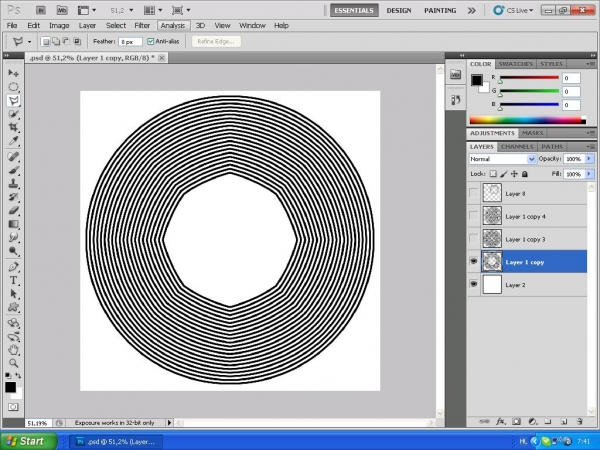Screen dimensions: 600x450
Task: Show Layer 1 copy 4 visibility
Action: click(474, 216)
